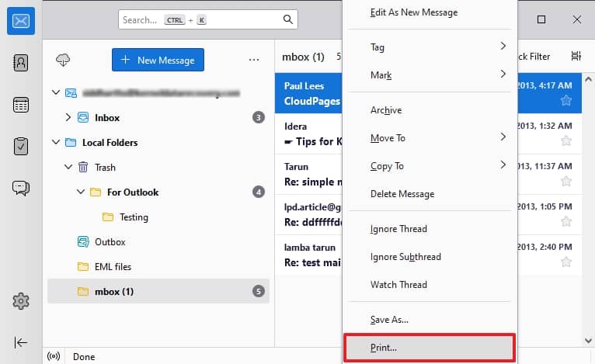Star the Tarun message
595x364 pixels.
[x=566, y=182]
